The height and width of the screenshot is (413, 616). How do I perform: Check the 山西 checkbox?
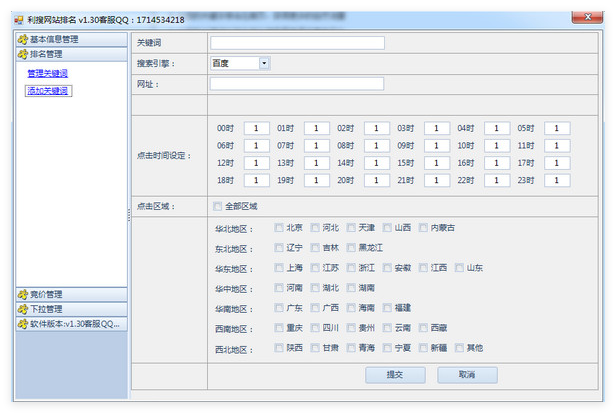point(387,228)
